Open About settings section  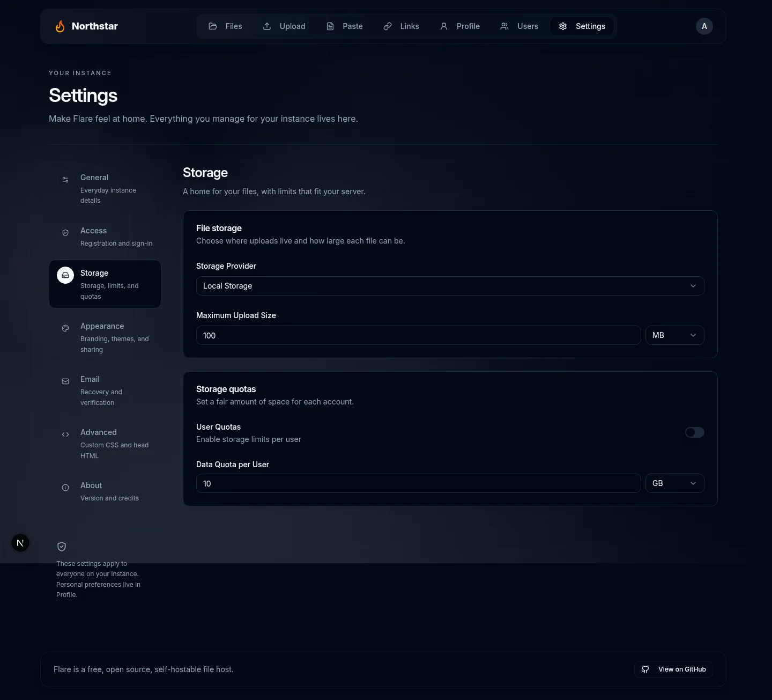[105, 491]
